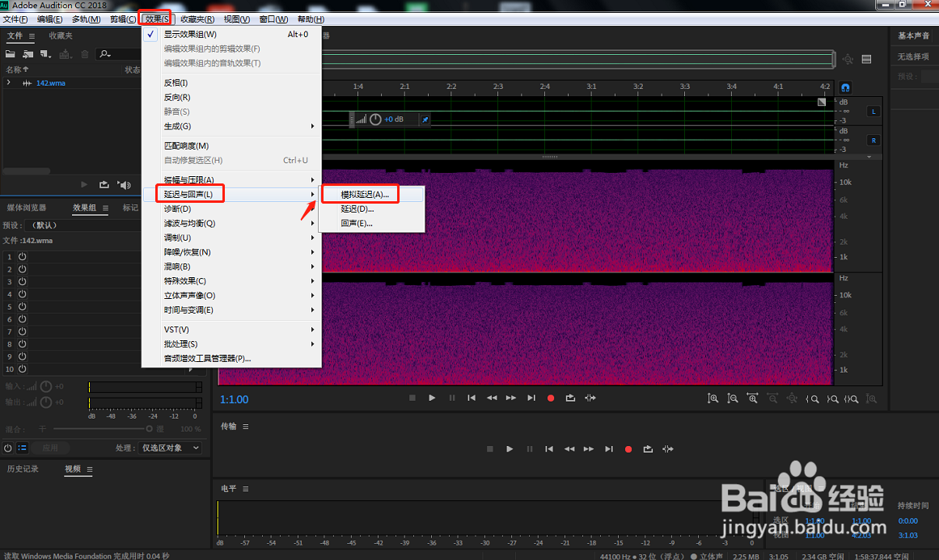
Task: Toggle the left channel L button
Action: click(x=873, y=112)
